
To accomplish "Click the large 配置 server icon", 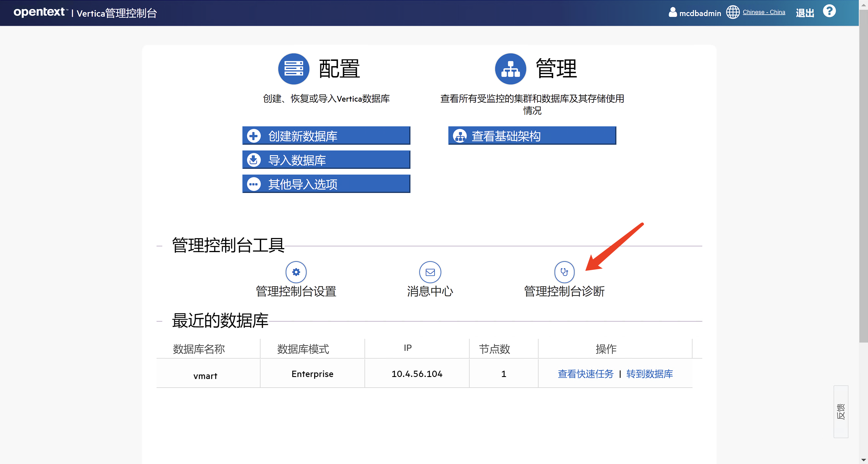I will pos(294,69).
